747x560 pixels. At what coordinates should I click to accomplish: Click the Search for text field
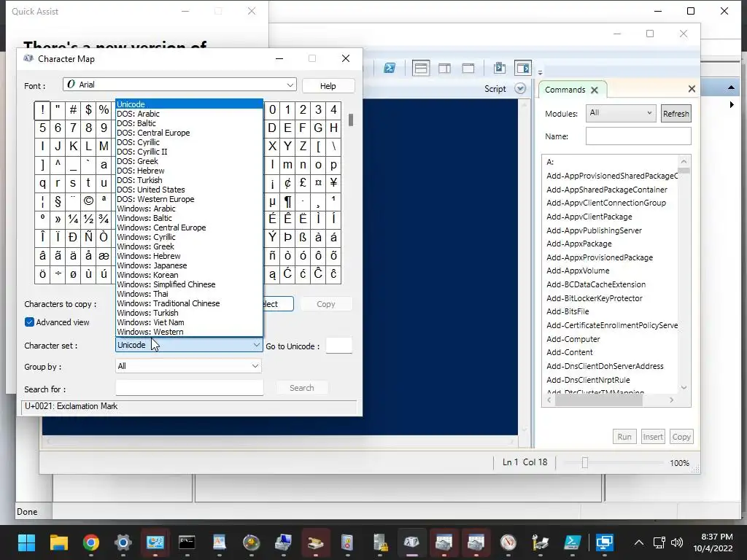(189, 388)
